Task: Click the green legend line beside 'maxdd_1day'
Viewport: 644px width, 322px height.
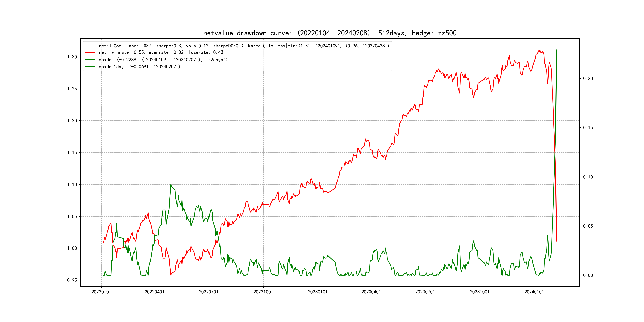Action: 90,67
